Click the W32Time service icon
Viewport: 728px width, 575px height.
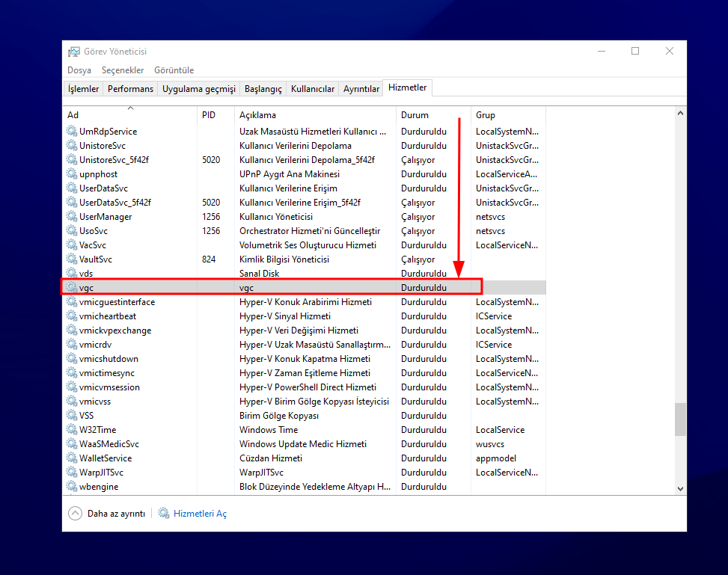coord(72,429)
